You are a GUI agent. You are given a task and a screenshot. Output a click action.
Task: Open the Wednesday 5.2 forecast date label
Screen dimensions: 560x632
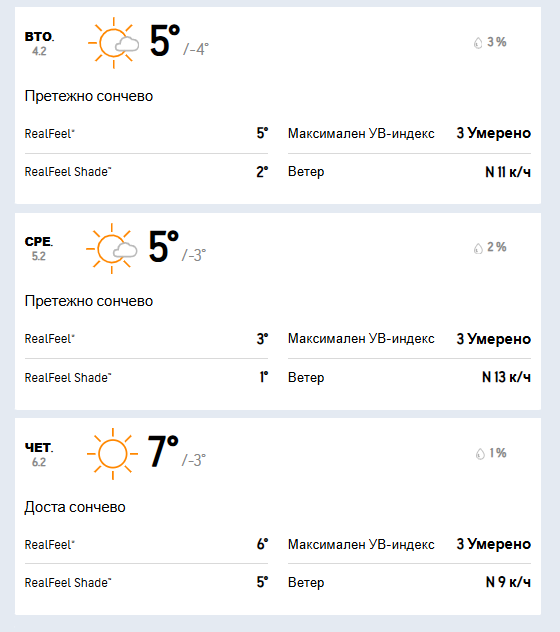[39, 249]
